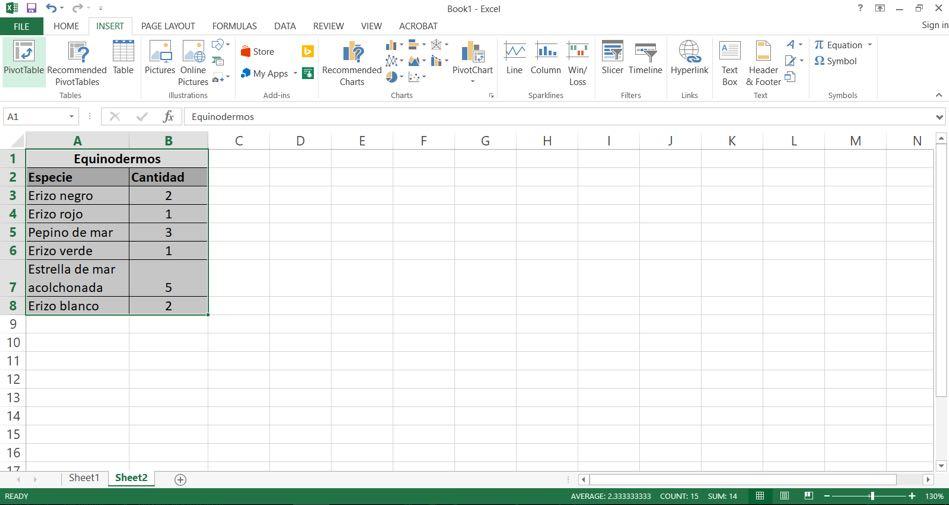949x505 pixels.
Task: Insert an Omega Symbol
Action: point(835,61)
